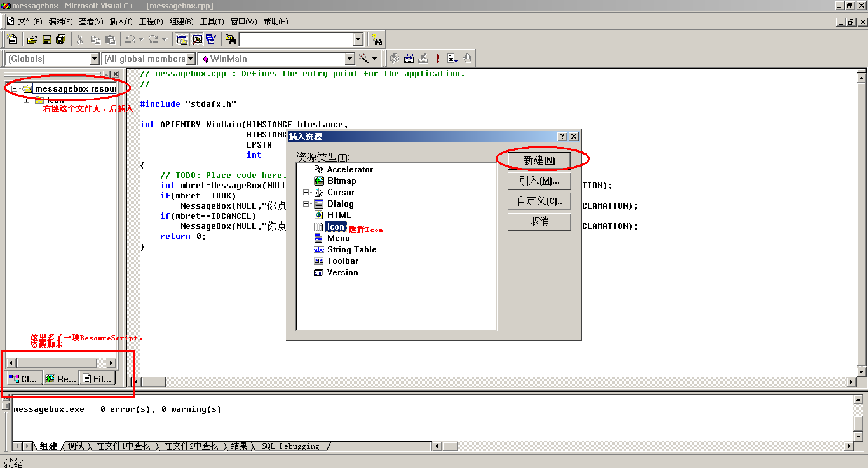This screenshot has height=468, width=868.
Task: Open the 工程(P) menu
Action: (x=151, y=22)
